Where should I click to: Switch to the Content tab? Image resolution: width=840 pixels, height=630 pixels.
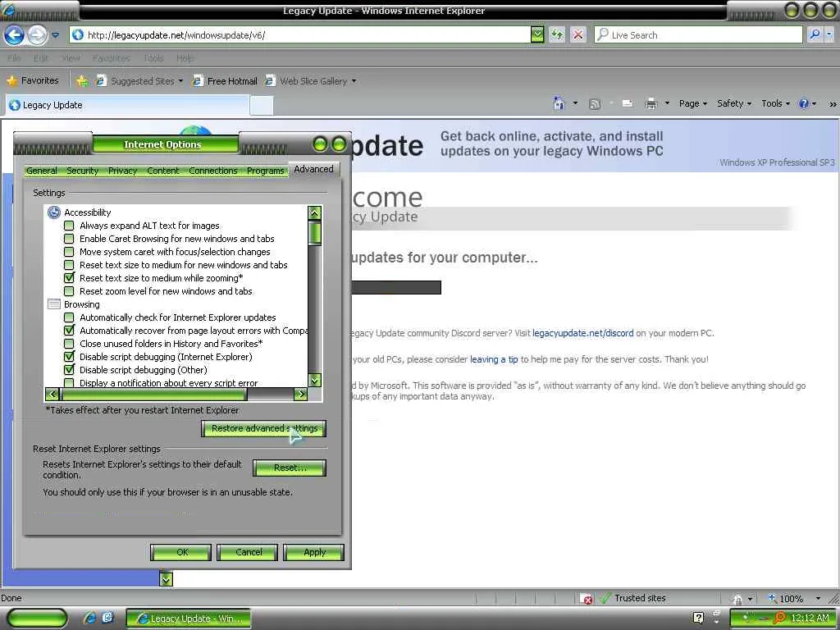[163, 171]
